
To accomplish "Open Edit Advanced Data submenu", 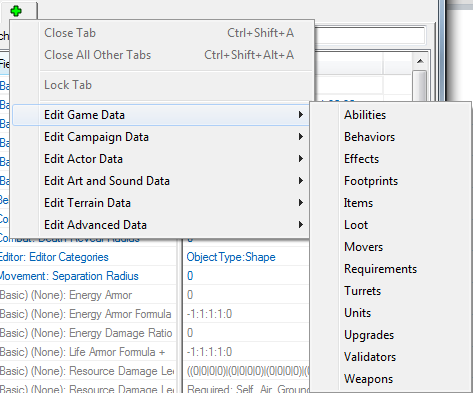I will [161, 225].
